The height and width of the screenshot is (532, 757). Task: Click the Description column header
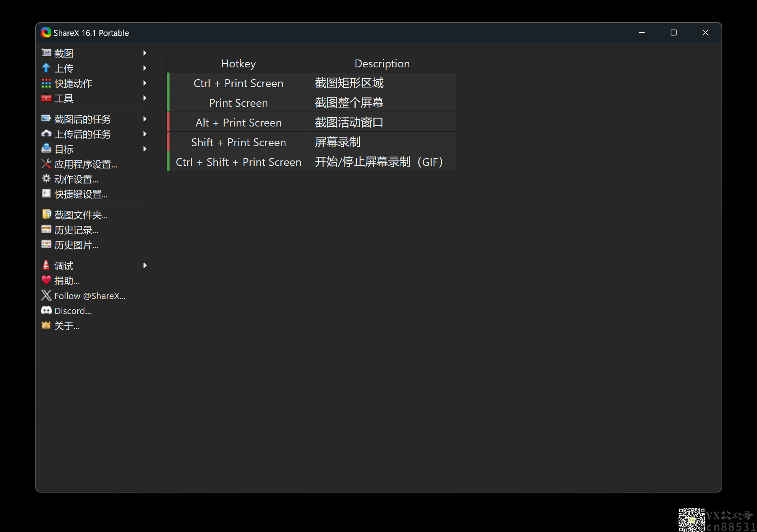tap(382, 63)
